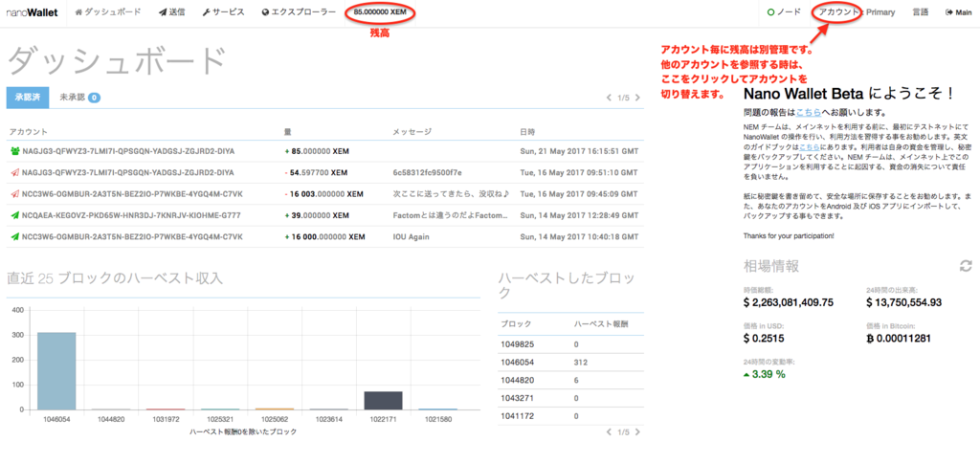980x464 pixels.
Task: Open the アカウント Primary switcher
Action: point(857,11)
